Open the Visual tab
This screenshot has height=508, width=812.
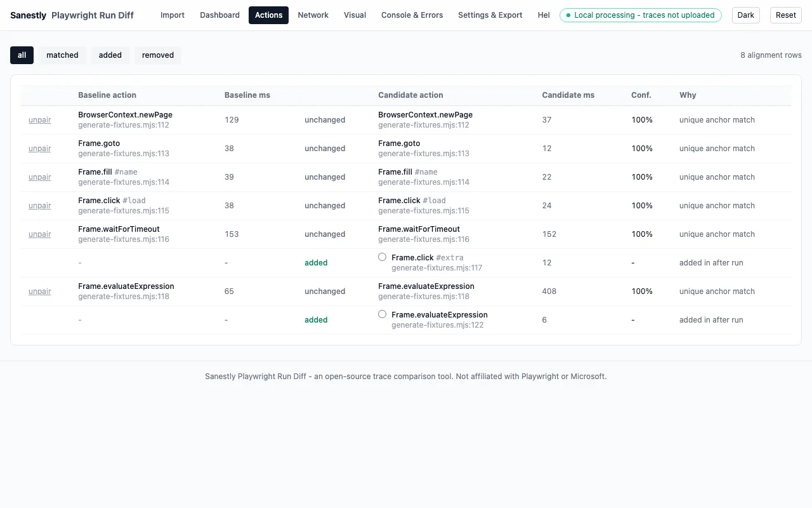click(355, 15)
